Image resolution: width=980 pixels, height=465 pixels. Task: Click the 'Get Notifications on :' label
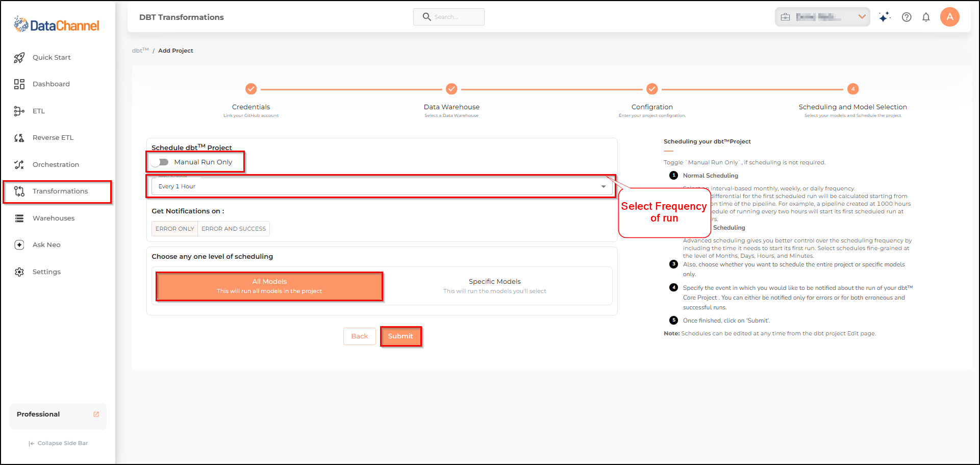point(188,211)
